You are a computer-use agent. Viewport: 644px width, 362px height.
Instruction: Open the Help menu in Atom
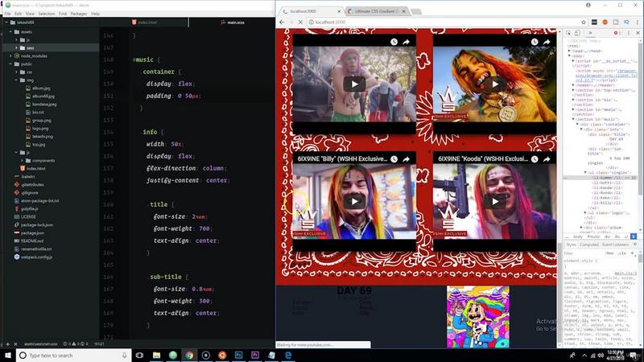95,14
